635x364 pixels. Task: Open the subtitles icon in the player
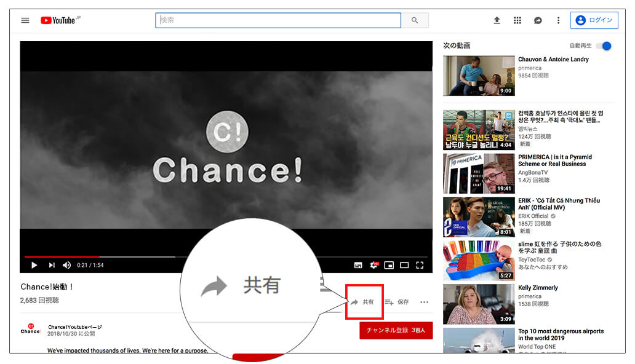click(x=357, y=265)
